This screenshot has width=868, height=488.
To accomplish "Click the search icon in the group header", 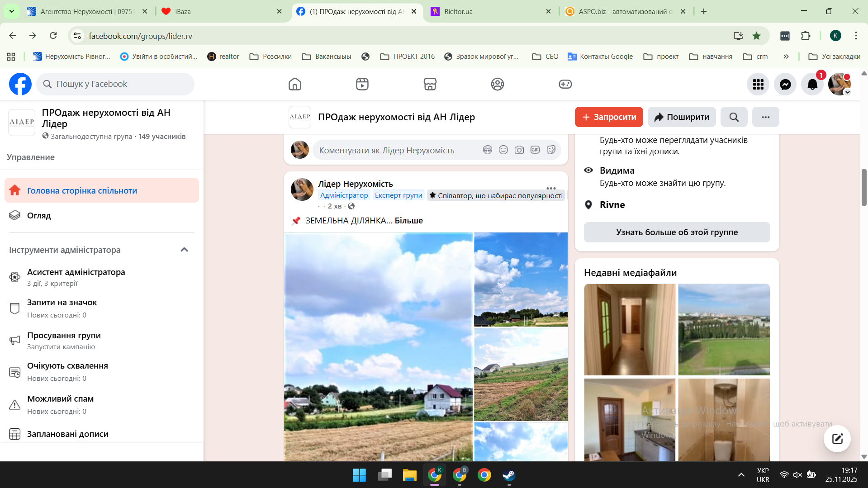I will click(x=734, y=117).
